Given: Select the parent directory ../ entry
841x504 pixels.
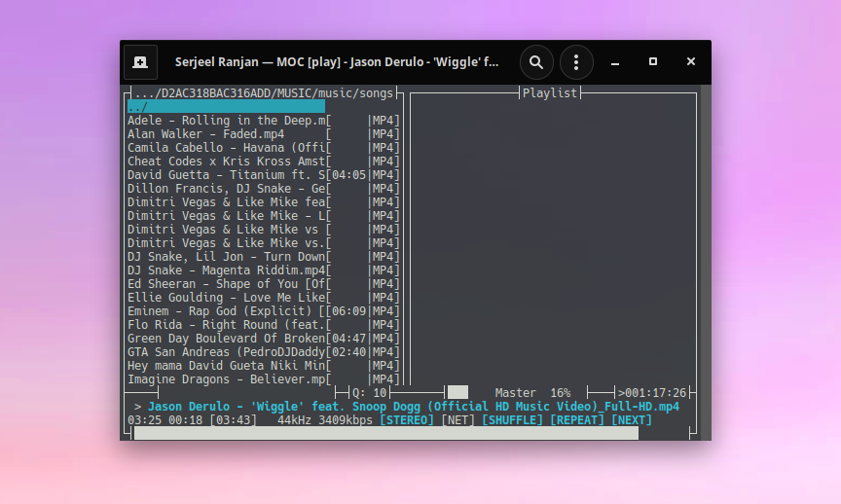Looking at the screenshot, I should (x=226, y=107).
